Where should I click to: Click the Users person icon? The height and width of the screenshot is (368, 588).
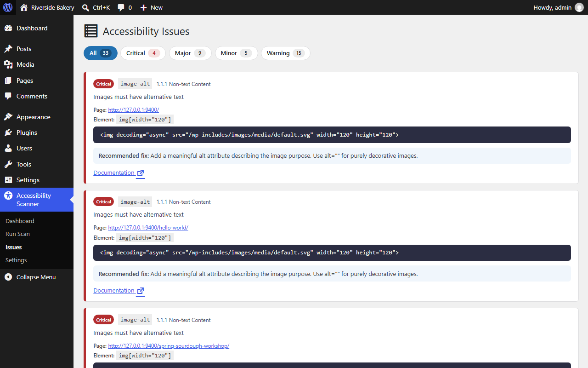tap(8, 148)
